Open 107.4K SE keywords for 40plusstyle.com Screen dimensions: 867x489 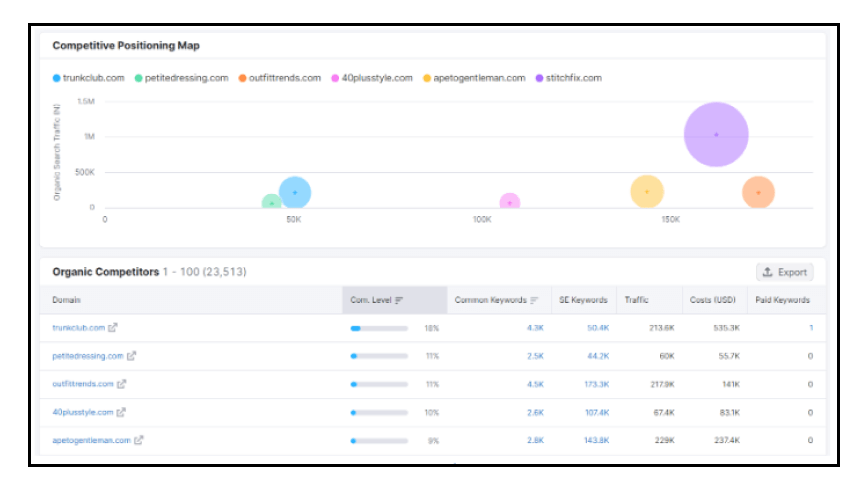(597, 413)
